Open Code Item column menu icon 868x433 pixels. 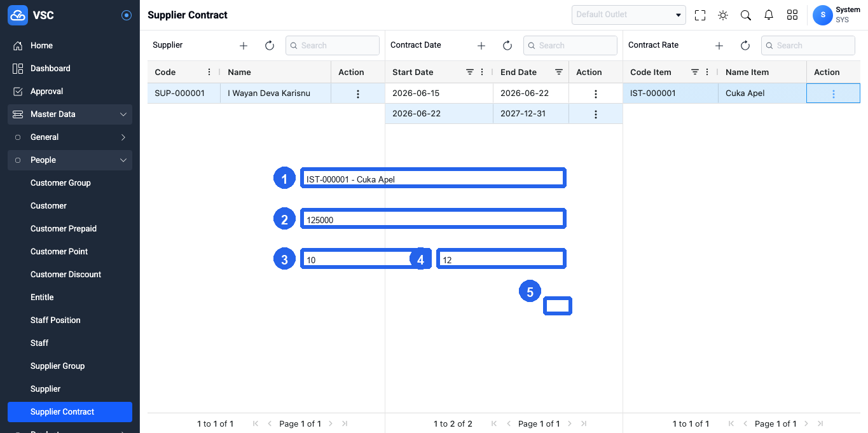click(x=707, y=72)
